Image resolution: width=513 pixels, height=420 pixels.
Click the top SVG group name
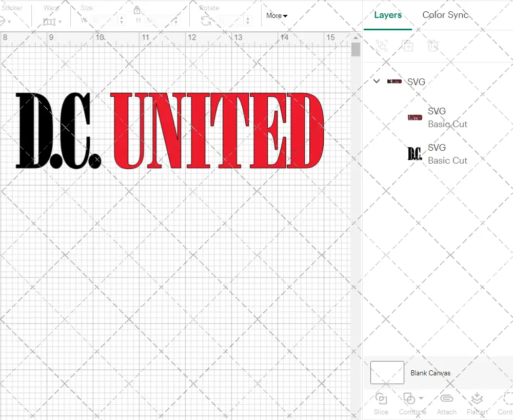[x=416, y=82]
